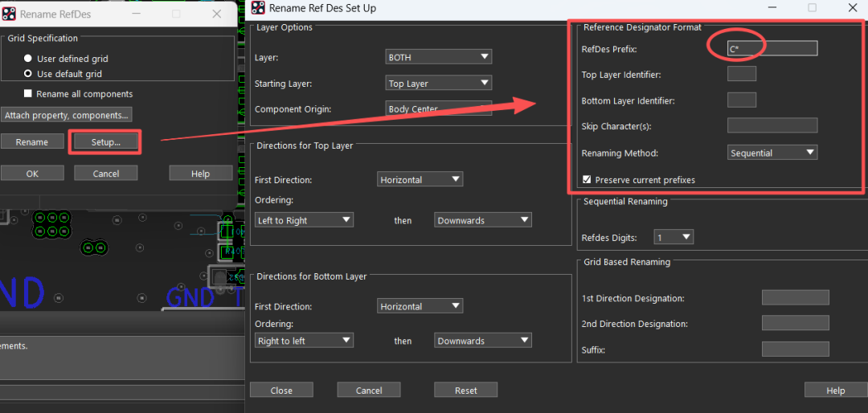
Task: Click Attach property, components button
Action: pyautogui.click(x=67, y=115)
